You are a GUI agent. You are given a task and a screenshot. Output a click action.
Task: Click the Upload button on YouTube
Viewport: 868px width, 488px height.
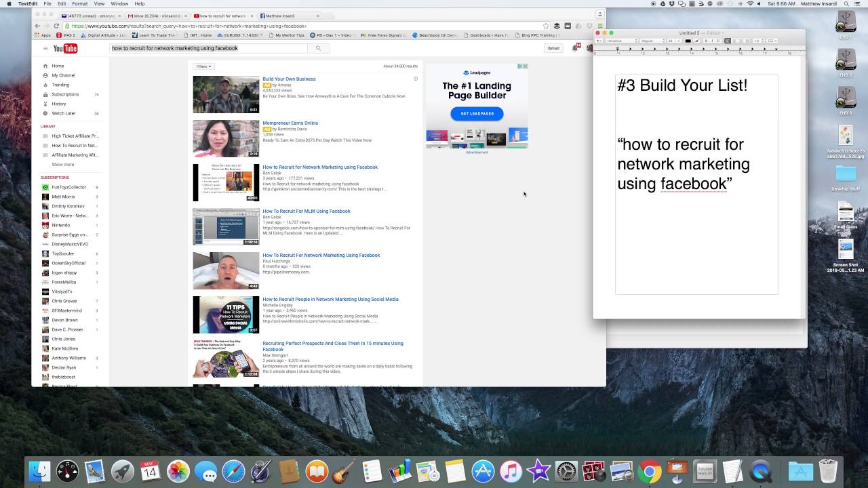pos(553,48)
